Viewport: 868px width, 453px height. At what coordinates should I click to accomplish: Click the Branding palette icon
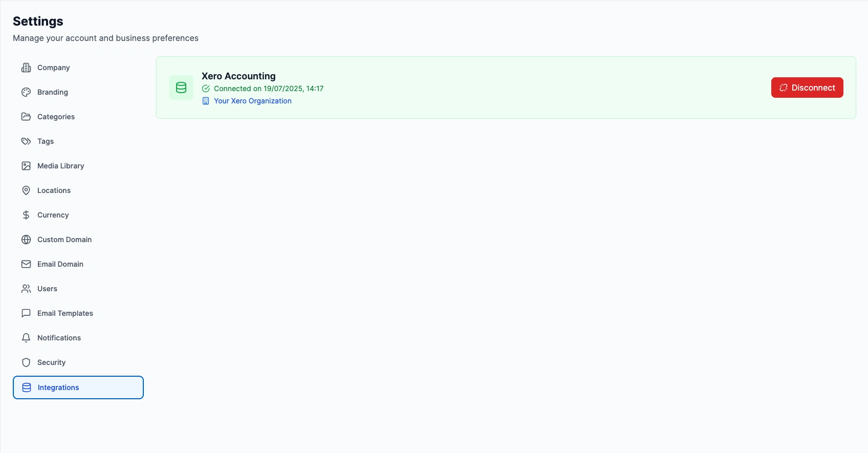[x=26, y=92]
